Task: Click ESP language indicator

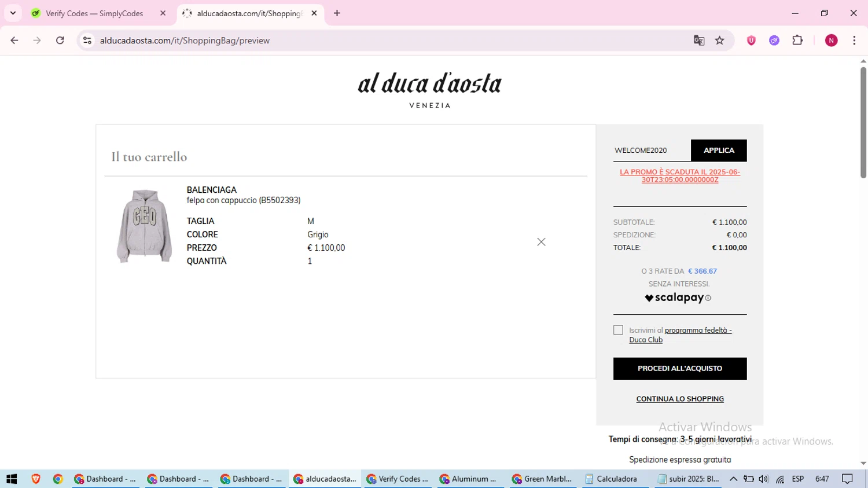Action: coord(798,479)
